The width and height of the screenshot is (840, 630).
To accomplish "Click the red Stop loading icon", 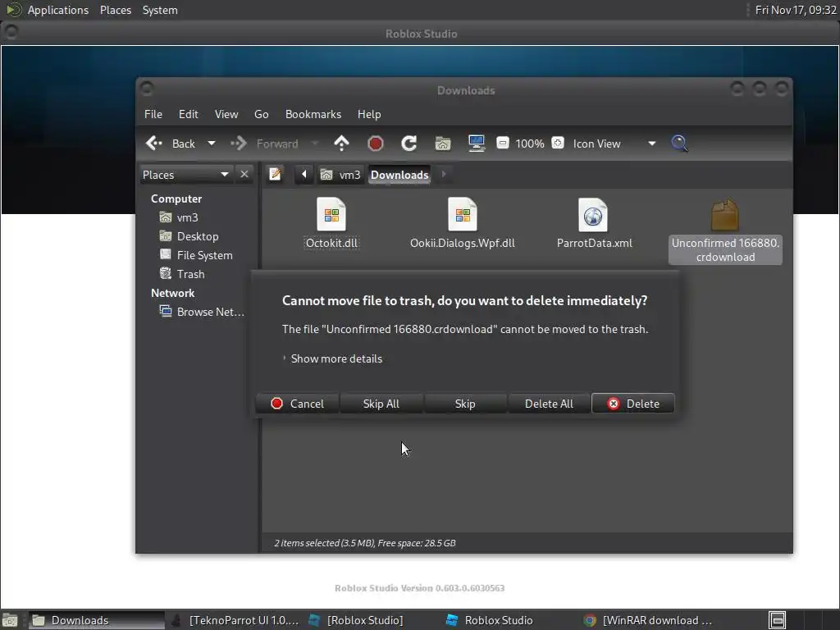I will [x=376, y=144].
